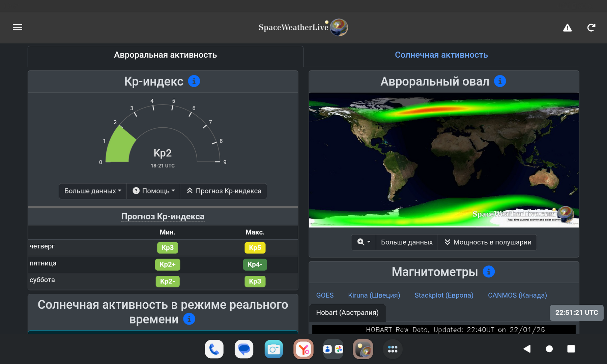Open the Больше данных dropdown under Kp gauge

[x=92, y=191]
